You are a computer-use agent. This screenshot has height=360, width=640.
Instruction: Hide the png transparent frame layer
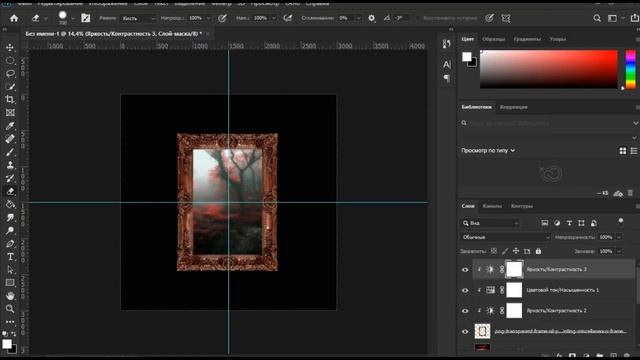tap(465, 331)
